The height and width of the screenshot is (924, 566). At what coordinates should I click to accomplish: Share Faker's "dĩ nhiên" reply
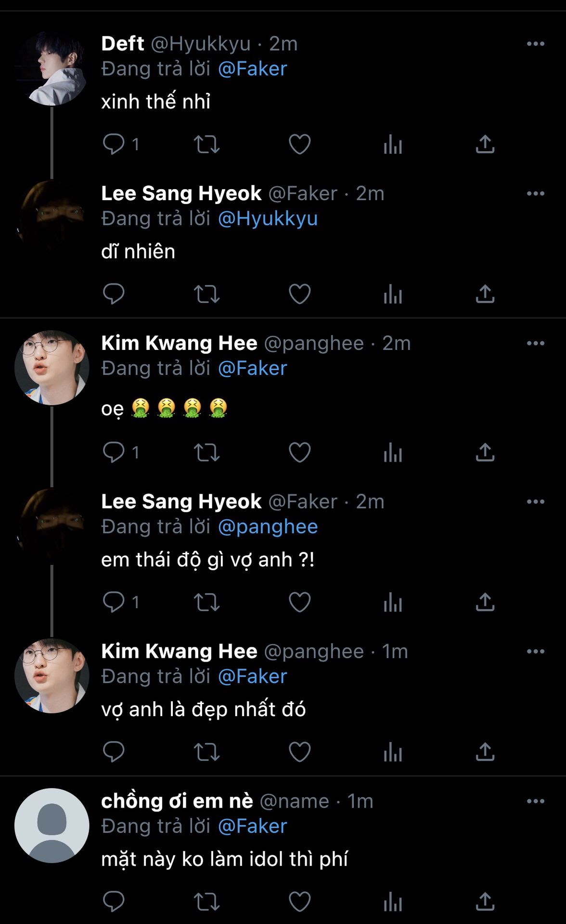(485, 294)
